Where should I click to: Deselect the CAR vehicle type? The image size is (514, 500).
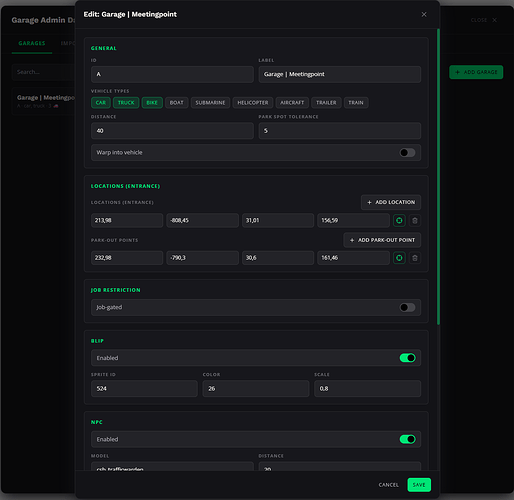pyautogui.click(x=101, y=103)
